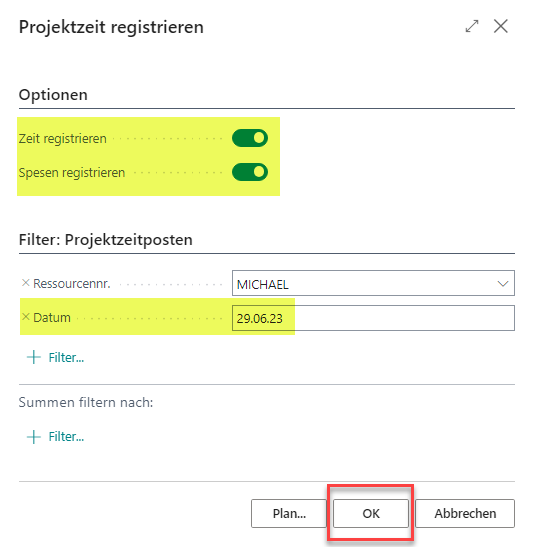
Task: Add a Projektzeitposten filter via Filter... link
Action: 66,358
